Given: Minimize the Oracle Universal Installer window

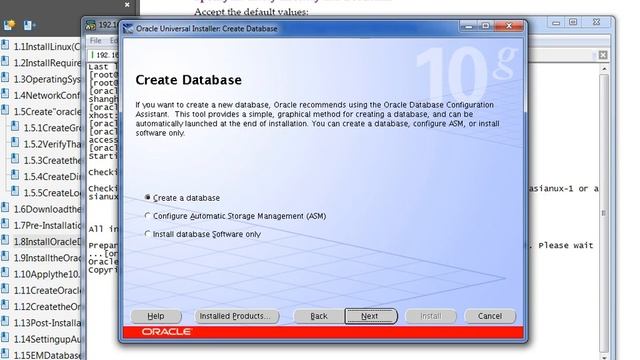Looking at the screenshot, I should point(469,27).
